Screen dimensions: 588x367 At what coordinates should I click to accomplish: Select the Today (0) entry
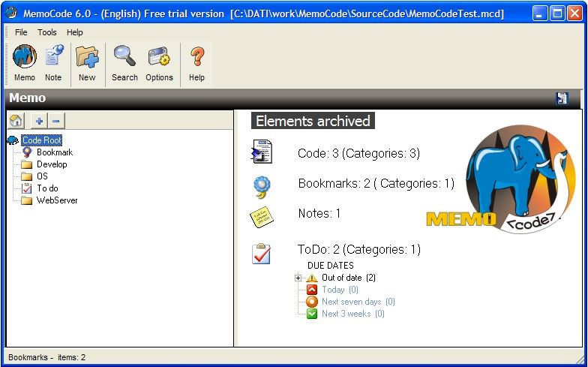pyautogui.click(x=340, y=290)
